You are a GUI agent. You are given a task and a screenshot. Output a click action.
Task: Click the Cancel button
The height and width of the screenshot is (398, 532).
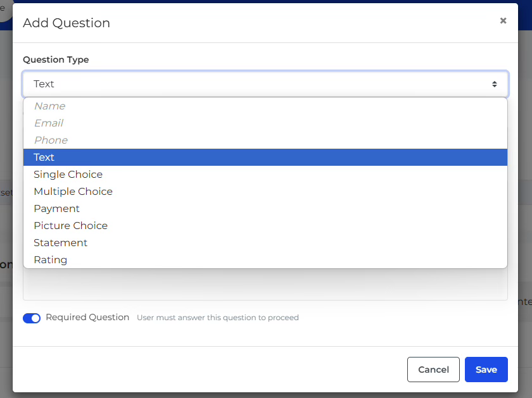coord(433,370)
